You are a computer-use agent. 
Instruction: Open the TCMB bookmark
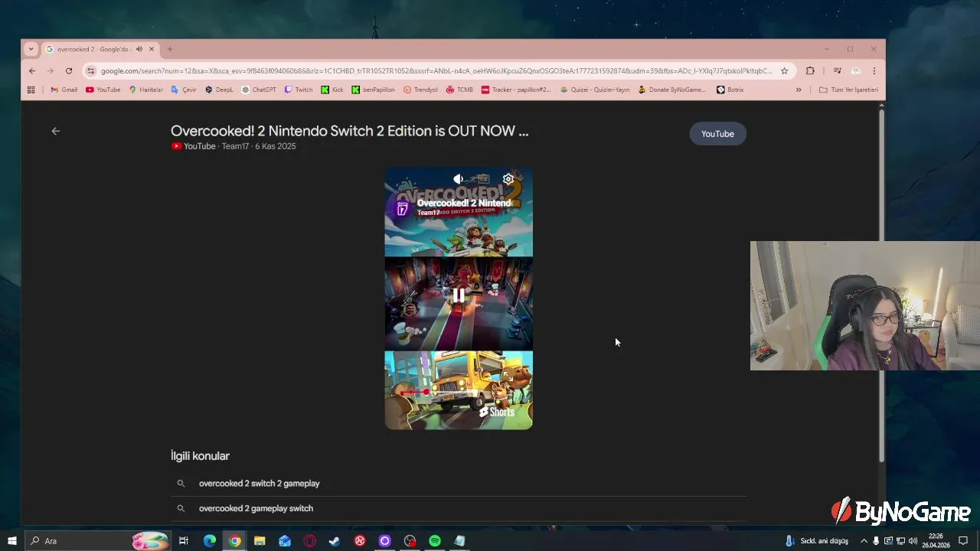pyautogui.click(x=459, y=90)
